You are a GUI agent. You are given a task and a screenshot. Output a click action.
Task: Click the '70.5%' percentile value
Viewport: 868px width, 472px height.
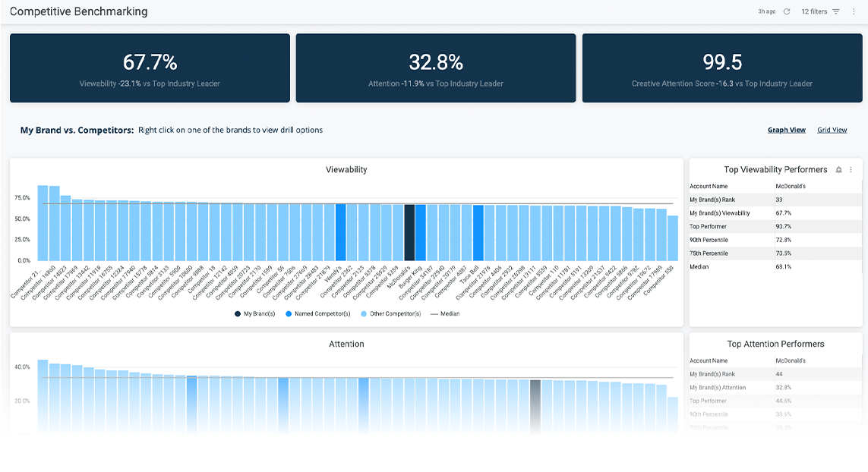pyautogui.click(x=783, y=253)
